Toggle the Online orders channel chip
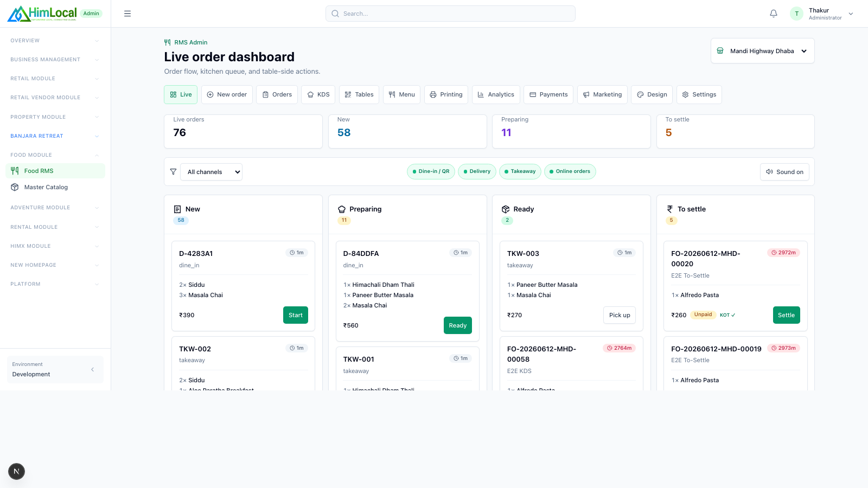 [570, 171]
